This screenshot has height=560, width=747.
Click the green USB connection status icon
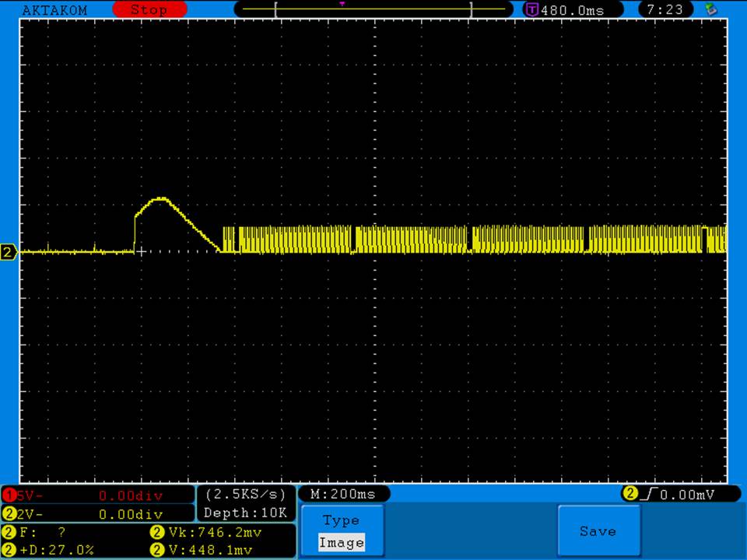(x=710, y=10)
